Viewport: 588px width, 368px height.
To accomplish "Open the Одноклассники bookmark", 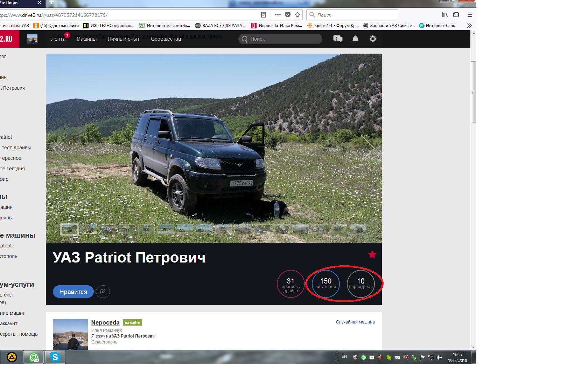I will coord(56,26).
